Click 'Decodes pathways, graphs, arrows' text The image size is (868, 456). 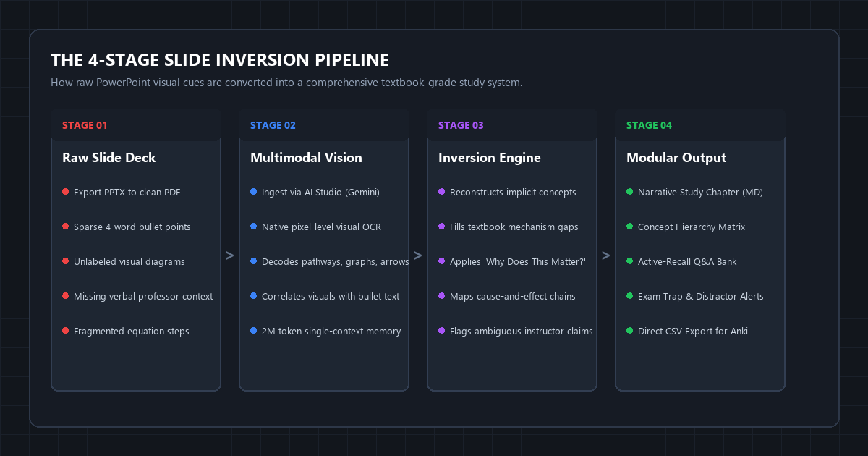(335, 262)
